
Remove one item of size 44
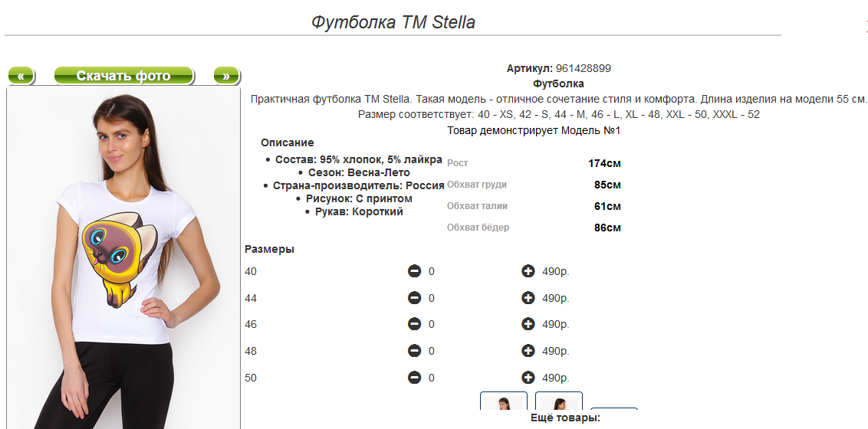[414, 298]
